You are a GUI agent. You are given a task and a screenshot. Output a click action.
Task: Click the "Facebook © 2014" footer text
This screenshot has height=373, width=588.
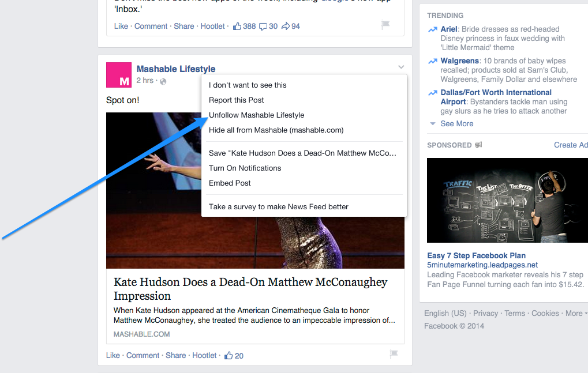coord(454,326)
